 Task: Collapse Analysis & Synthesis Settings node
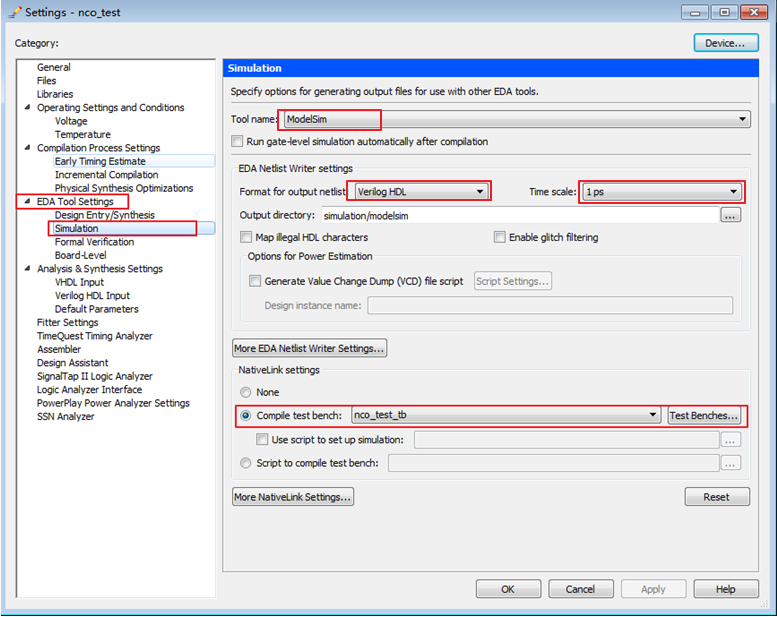point(27,268)
